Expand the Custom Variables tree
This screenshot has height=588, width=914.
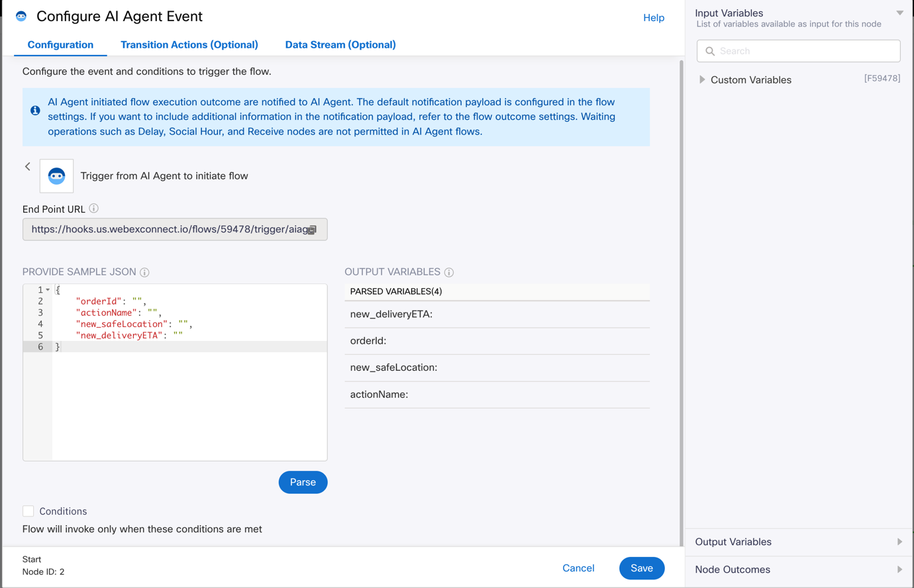click(x=702, y=80)
